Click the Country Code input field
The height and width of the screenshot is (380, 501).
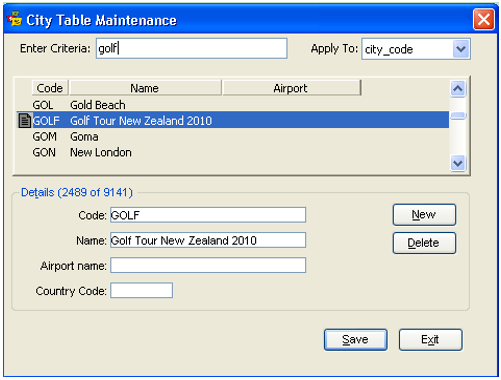pos(141,290)
